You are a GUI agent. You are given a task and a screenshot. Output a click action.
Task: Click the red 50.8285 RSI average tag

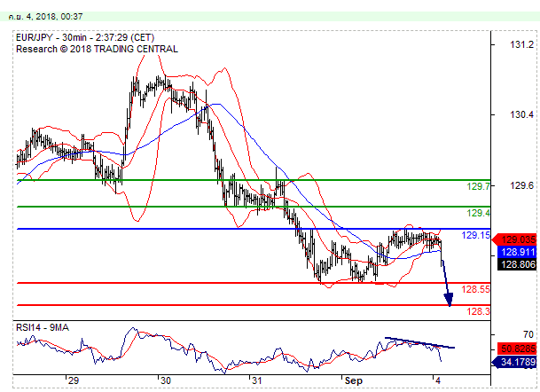click(517, 349)
